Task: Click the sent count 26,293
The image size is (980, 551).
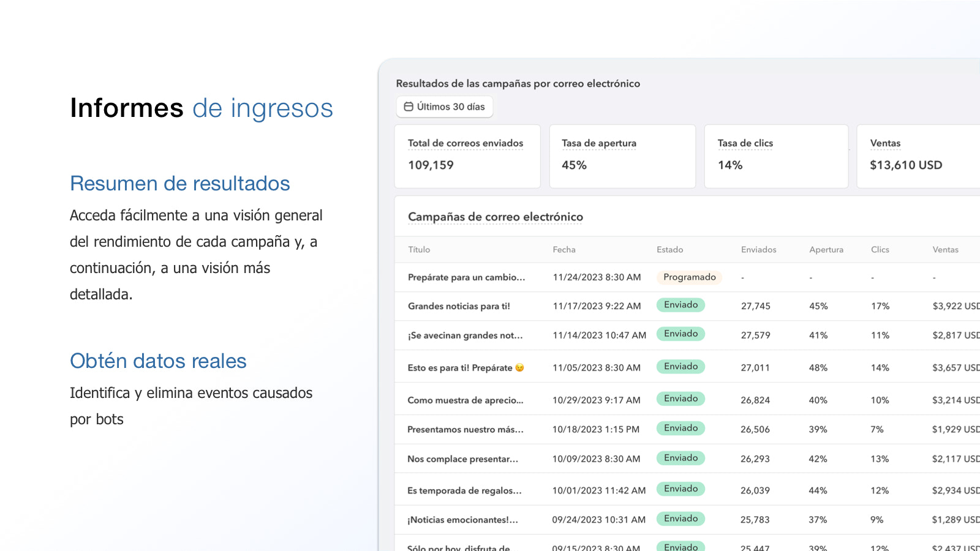Action: (x=755, y=459)
